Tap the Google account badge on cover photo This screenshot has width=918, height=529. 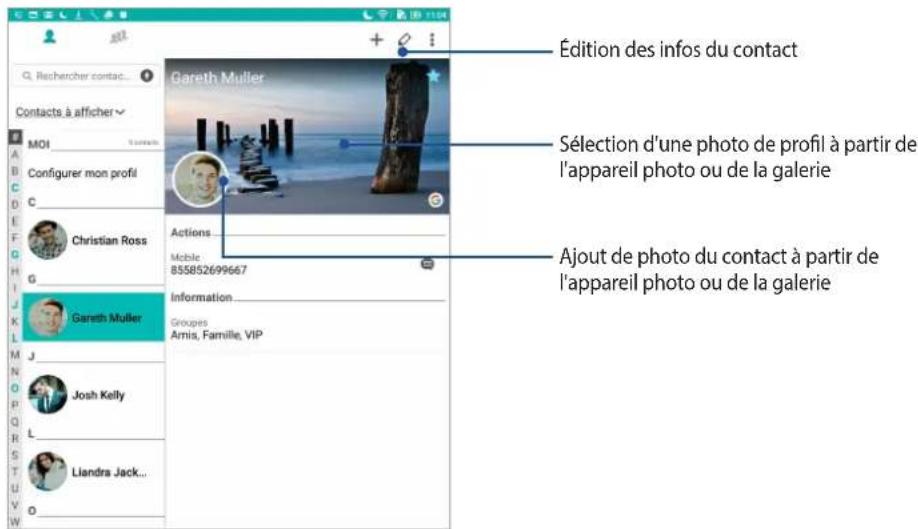coord(435,200)
